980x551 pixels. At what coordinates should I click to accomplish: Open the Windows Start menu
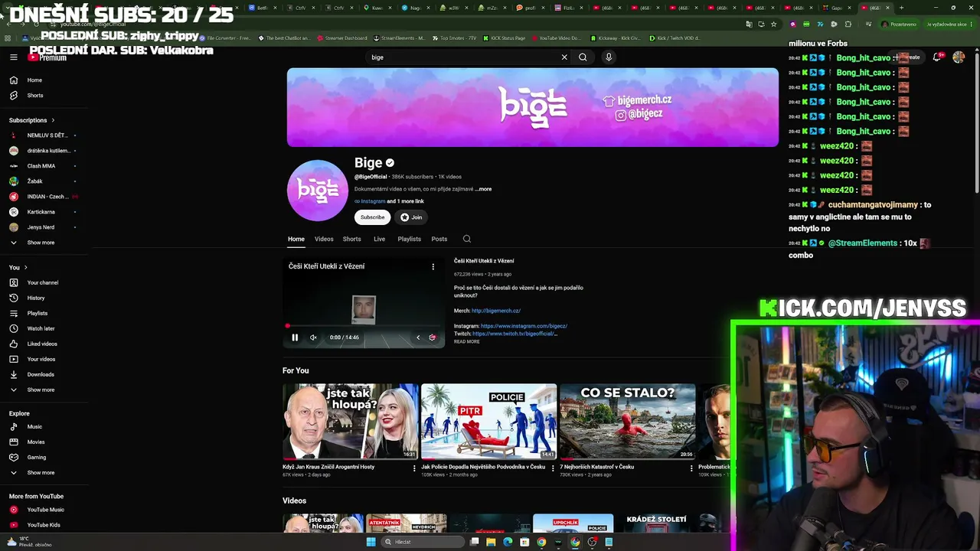point(371,542)
